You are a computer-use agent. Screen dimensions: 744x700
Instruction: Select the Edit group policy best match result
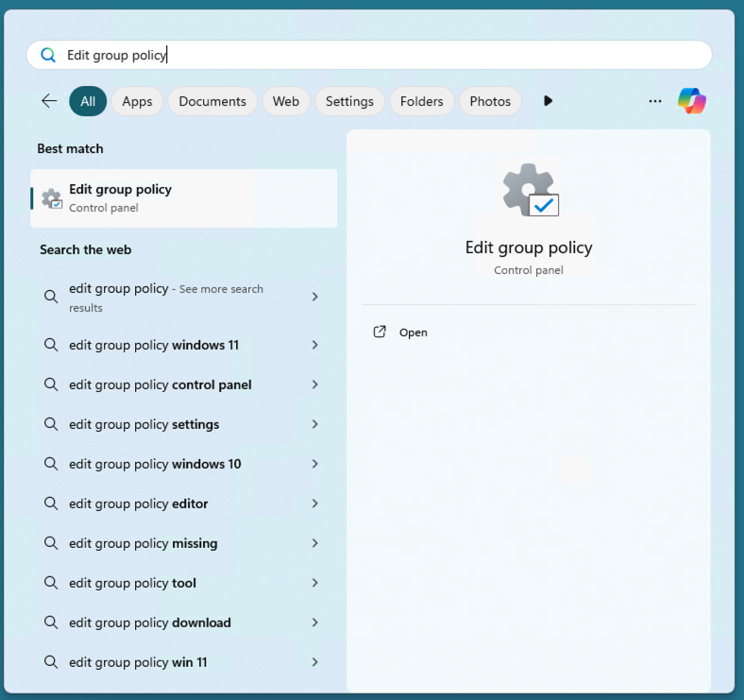(183, 198)
